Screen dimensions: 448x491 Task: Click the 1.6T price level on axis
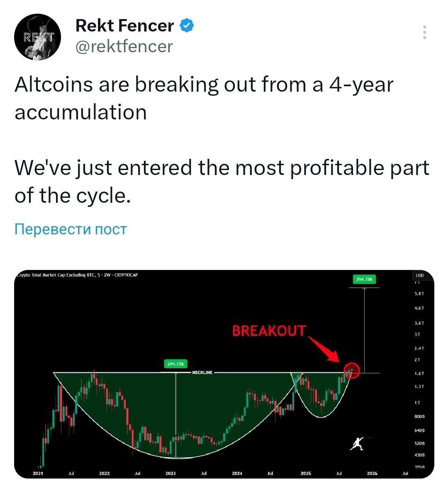(419, 374)
